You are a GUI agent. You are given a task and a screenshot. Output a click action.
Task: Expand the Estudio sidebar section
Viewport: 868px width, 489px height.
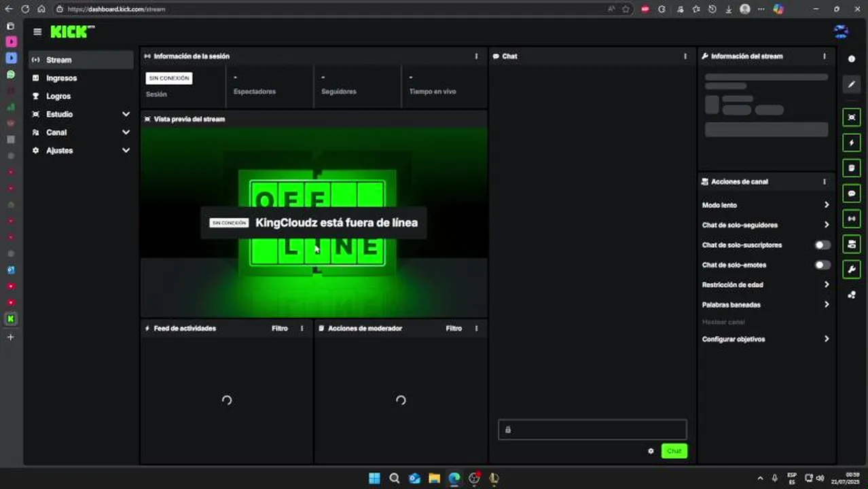(x=126, y=114)
